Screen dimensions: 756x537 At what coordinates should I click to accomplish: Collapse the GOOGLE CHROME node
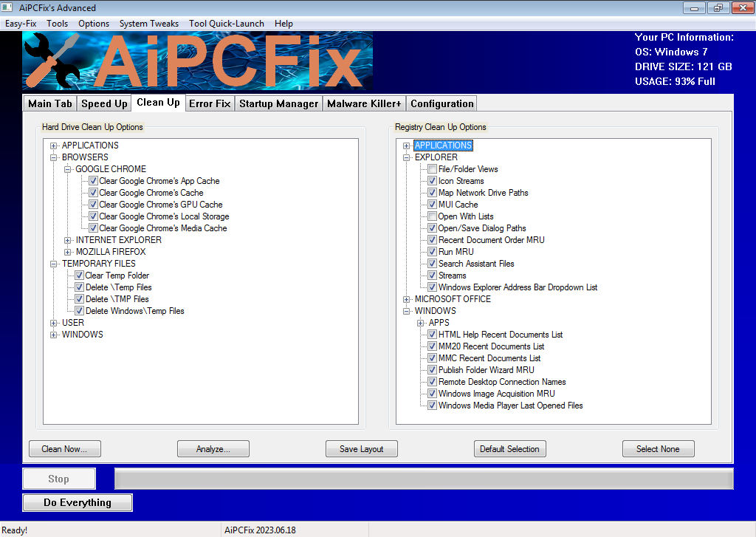[x=67, y=169]
